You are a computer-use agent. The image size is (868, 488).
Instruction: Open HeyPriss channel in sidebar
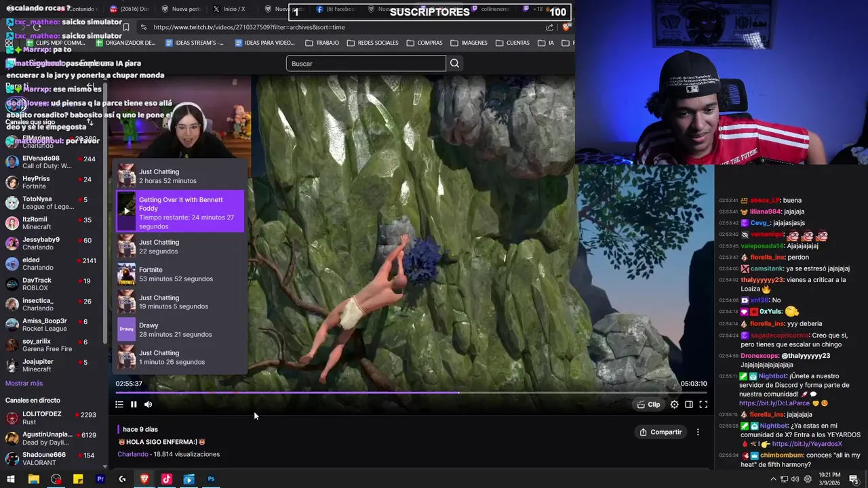pyautogui.click(x=53, y=182)
